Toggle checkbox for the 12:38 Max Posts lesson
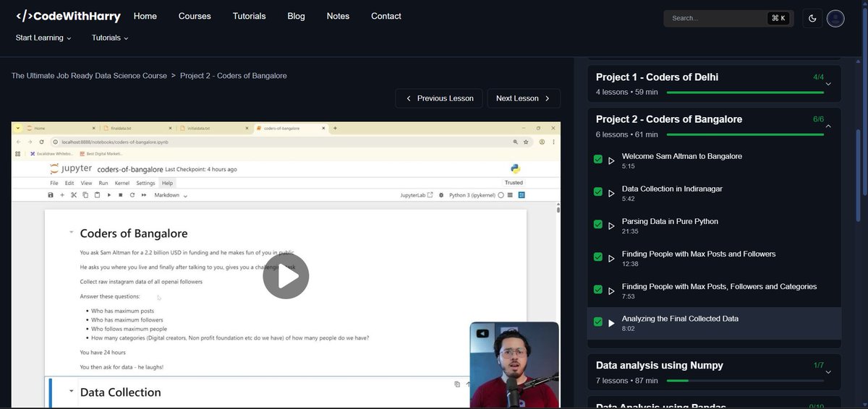 [x=598, y=257]
